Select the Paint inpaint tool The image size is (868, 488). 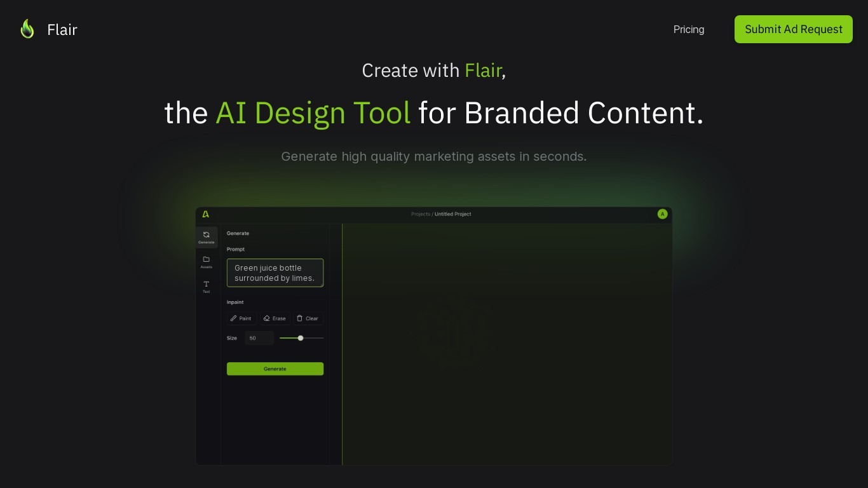[x=241, y=318]
